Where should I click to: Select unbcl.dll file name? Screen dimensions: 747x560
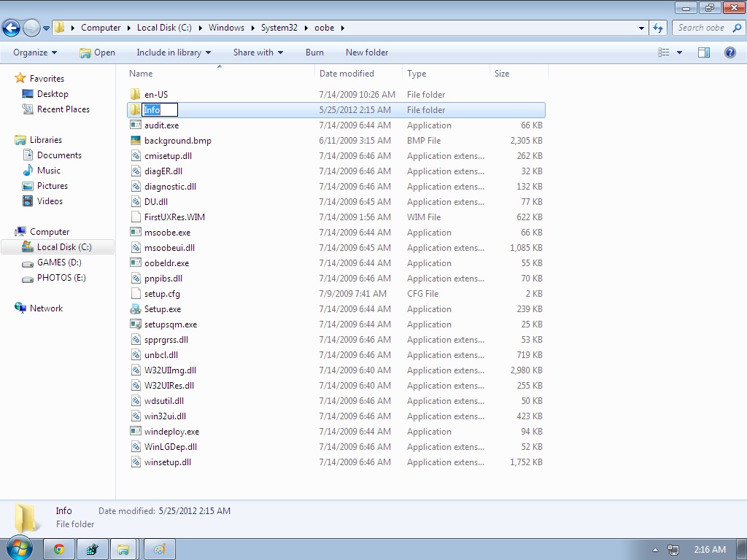[x=161, y=355]
